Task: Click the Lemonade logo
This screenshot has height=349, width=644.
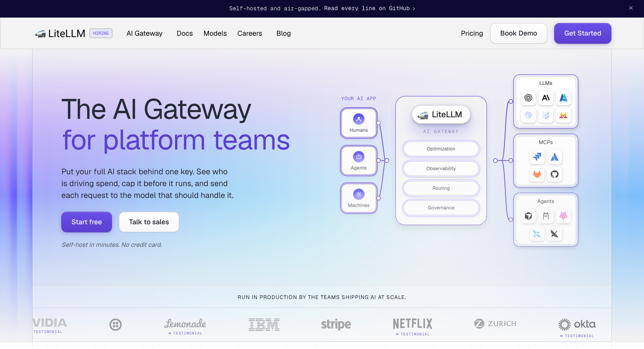Action: click(185, 323)
